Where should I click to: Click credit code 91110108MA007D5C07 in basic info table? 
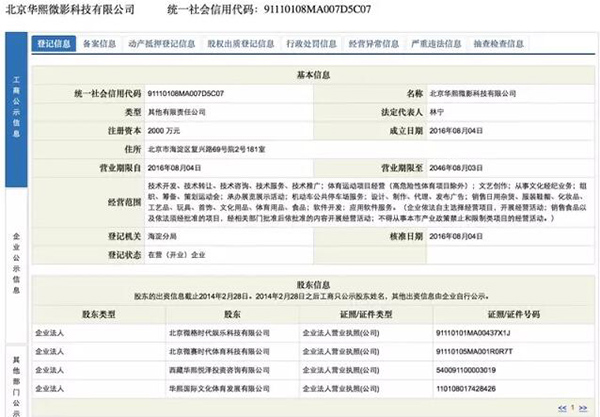186,93
